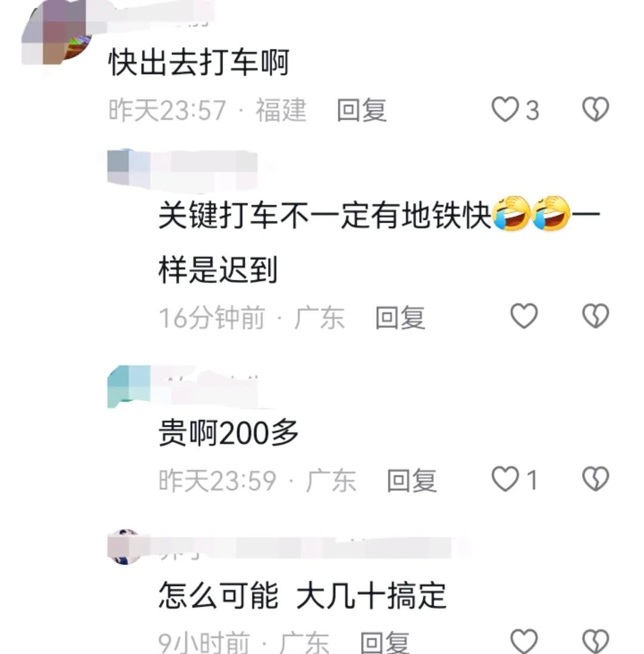Image resolution: width=644 pixels, height=654 pixels.
Task: Dislike the "贵啊200多" comment
Action: pyautogui.click(x=595, y=479)
